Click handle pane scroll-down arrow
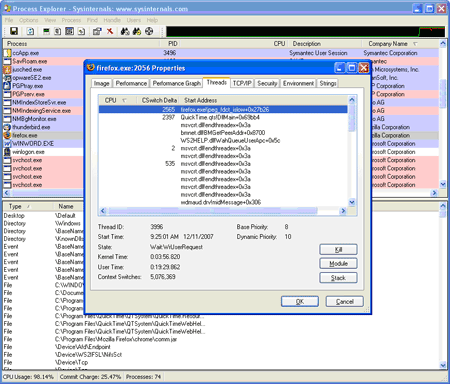Image resolution: width=450 pixels, height=384 pixels. click(x=443, y=365)
